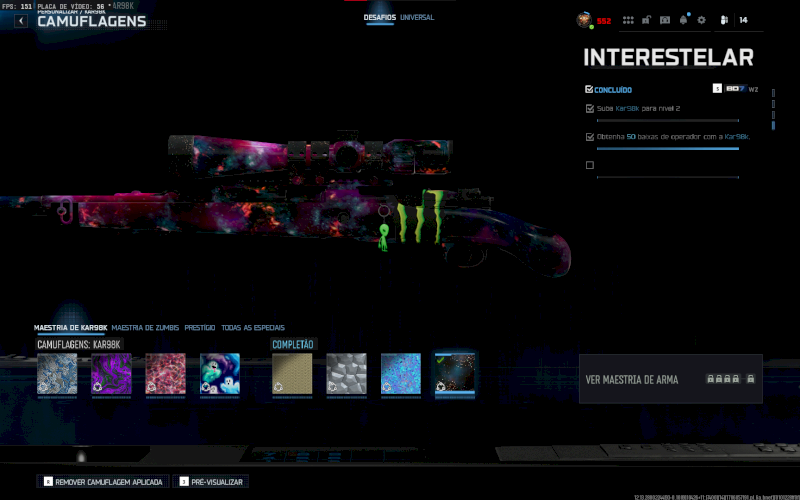Image resolution: width=800 pixels, height=500 pixels.
Task: Click Remover Camuflagem Aplicada button
Action: [x=103, y=482]
